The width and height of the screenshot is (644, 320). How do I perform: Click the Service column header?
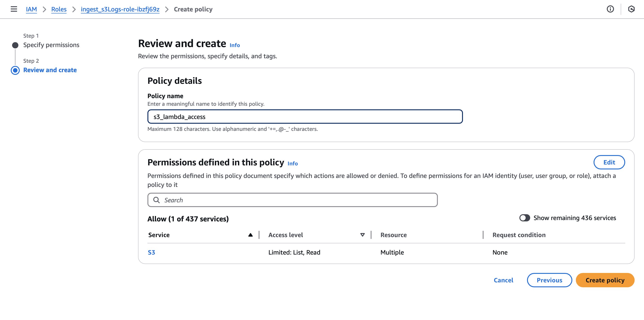[159, 235]
